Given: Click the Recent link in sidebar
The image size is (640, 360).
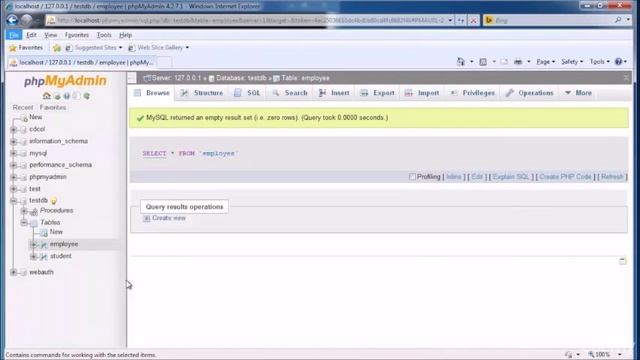Looking at the screenshot, I should coord(23,108).
